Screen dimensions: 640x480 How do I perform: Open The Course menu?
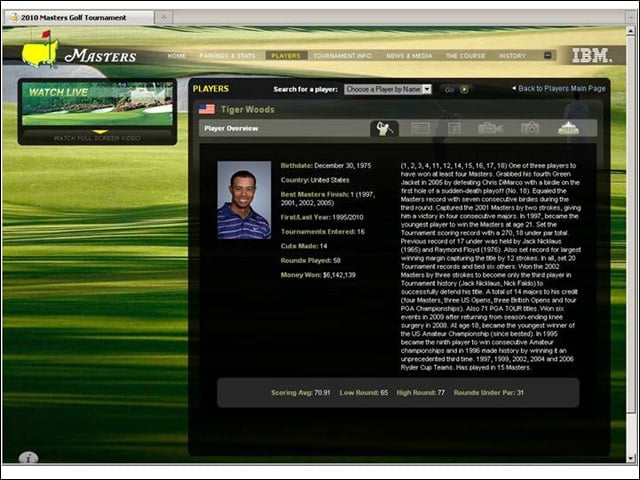click(465, 56)
